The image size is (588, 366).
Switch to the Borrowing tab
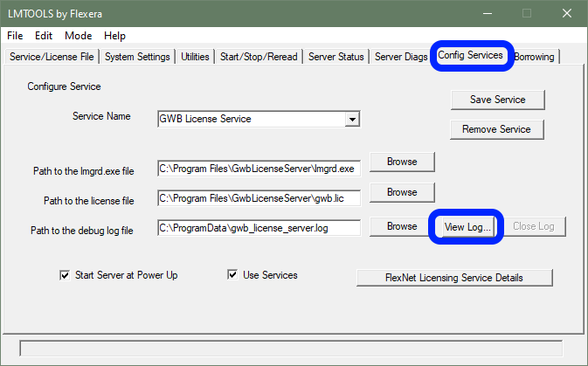(535, 57)
